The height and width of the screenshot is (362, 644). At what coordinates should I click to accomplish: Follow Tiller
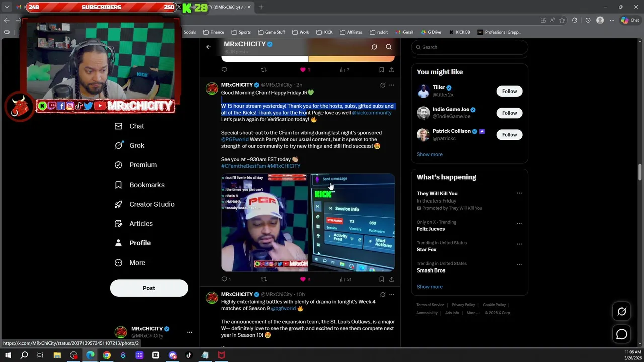[509, 91]
